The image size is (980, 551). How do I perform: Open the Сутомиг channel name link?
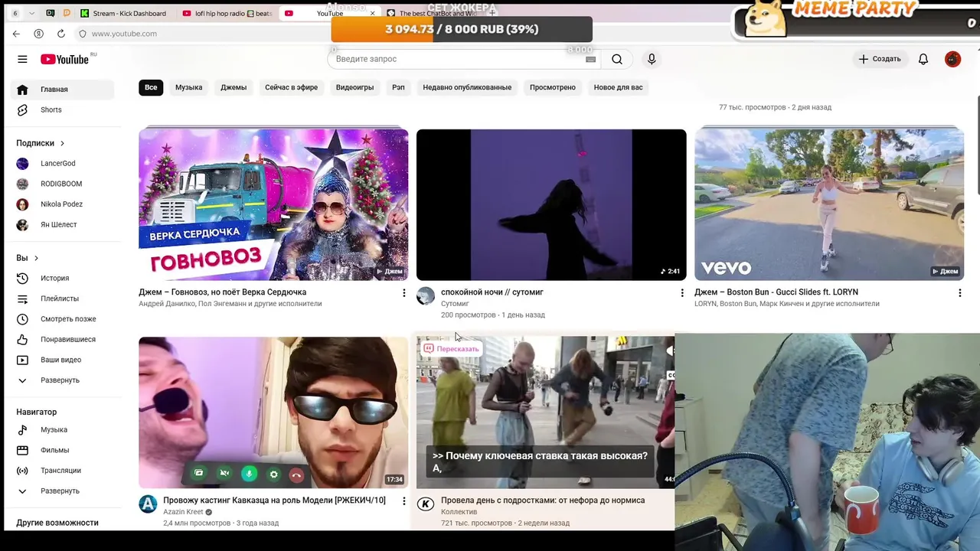click(x=455, y=304)
